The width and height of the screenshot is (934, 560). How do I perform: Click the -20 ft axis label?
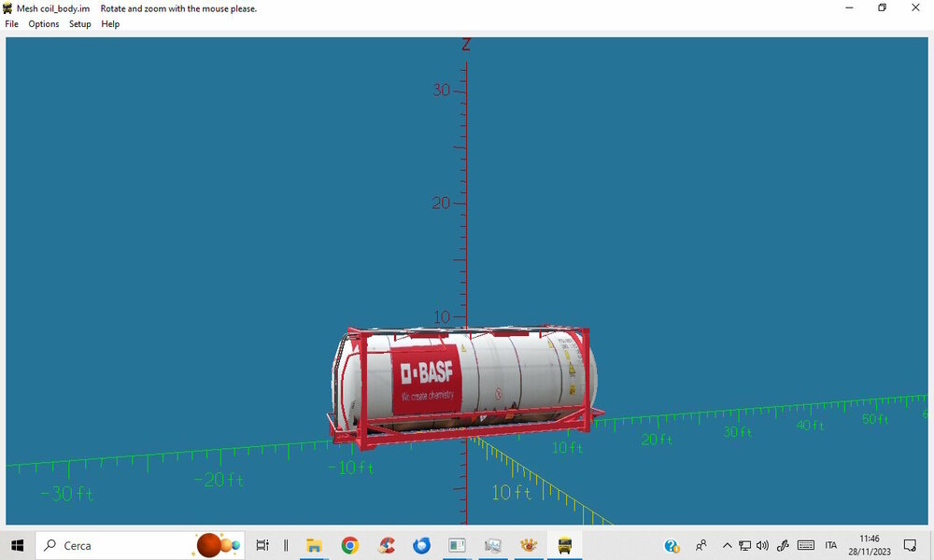pos(219,480)
